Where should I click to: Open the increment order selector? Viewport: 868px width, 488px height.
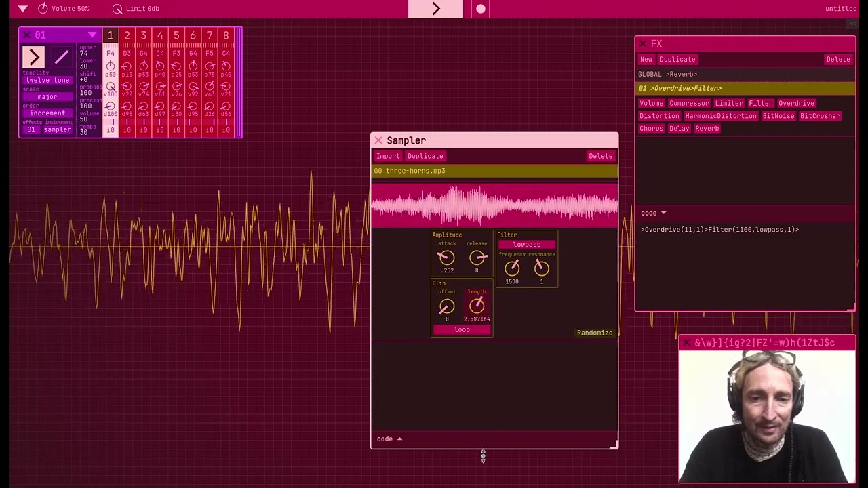[47, 113]
